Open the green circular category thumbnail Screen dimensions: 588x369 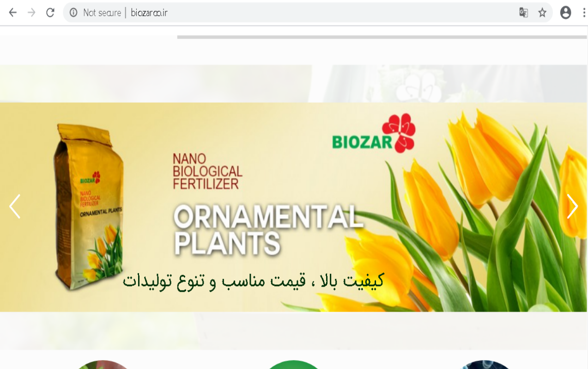tap(294, 365)
